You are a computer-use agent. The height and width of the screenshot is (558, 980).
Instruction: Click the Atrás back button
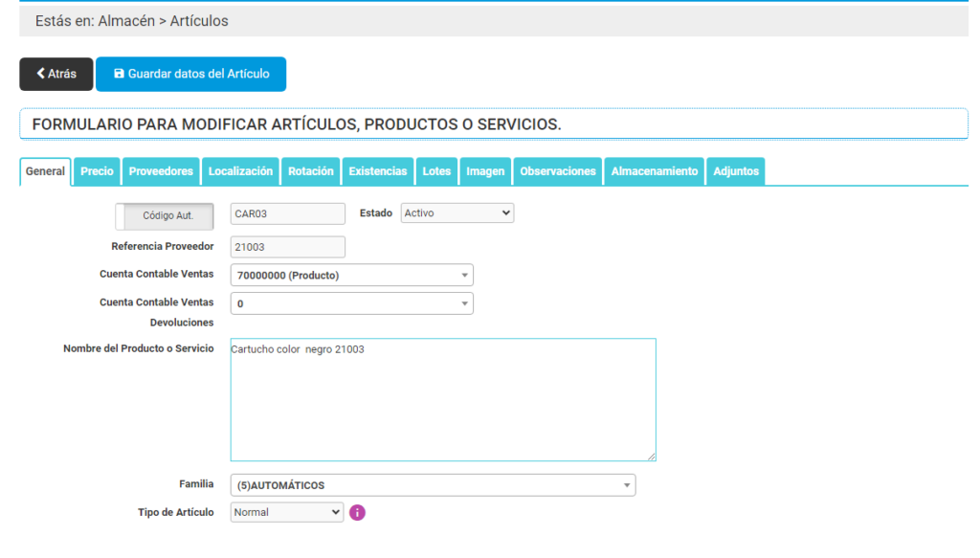pos(56,74)
